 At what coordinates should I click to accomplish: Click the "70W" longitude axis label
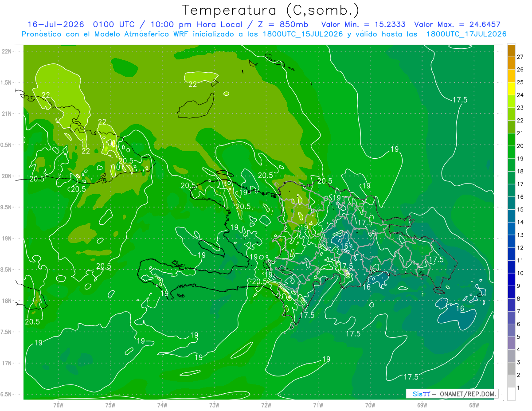370,405
